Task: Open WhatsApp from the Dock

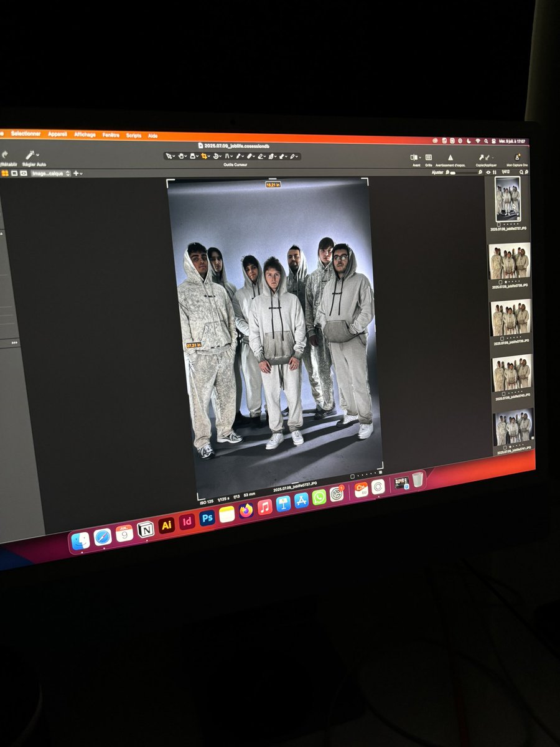Action: (x=319, y=497)
